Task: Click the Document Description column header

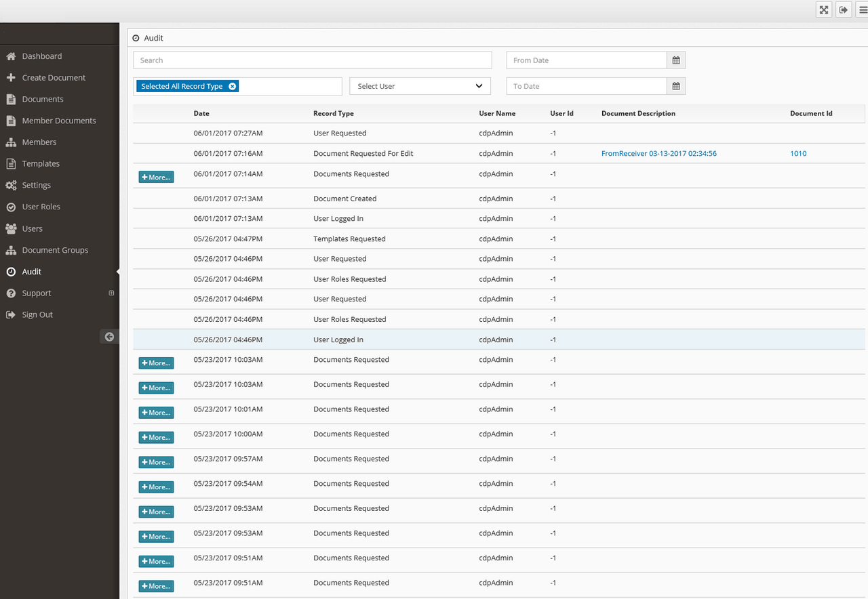Action: point(638,114)
